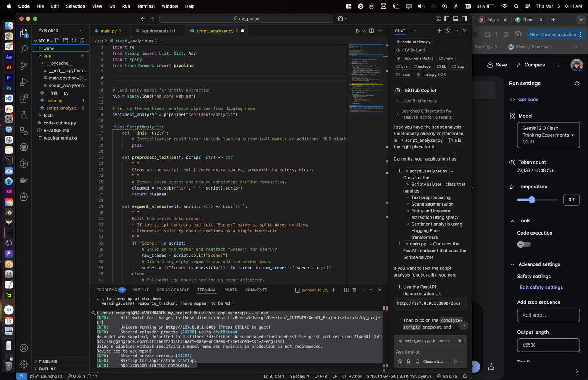Open http://127.0.0.1:8000/docs link in chat
588x380 pixels.
pos(428,303)
